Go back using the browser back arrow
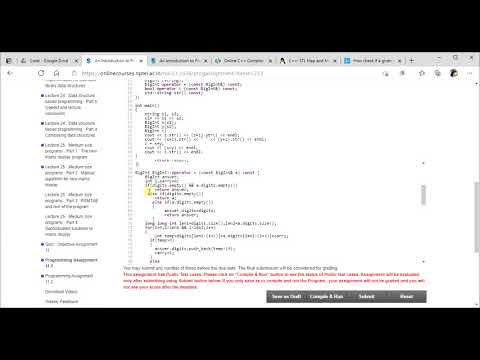The height and width of the screenshot is (360, 480). pos(10,73)
